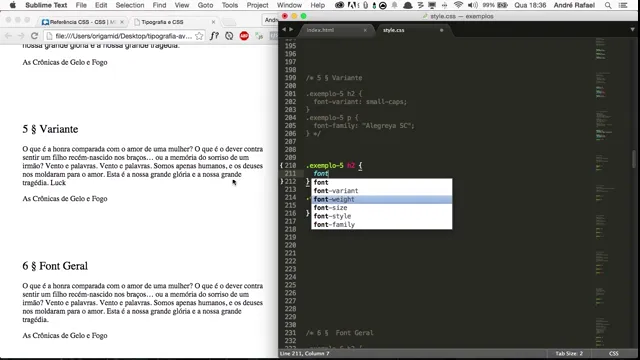Image resolution: width=640 pixels, height=360 pixels.
Task: Open the Tools menu
Action: click(x=230, y=5)
